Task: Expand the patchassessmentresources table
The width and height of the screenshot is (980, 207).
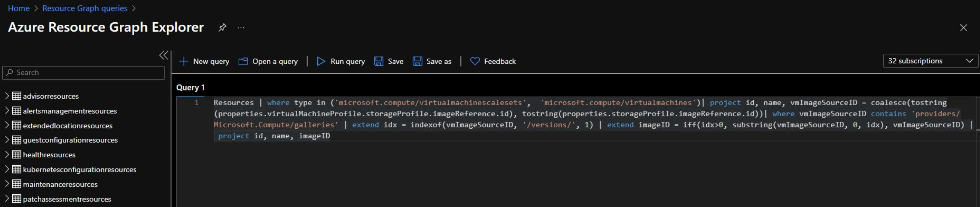Action: (7, 198)
